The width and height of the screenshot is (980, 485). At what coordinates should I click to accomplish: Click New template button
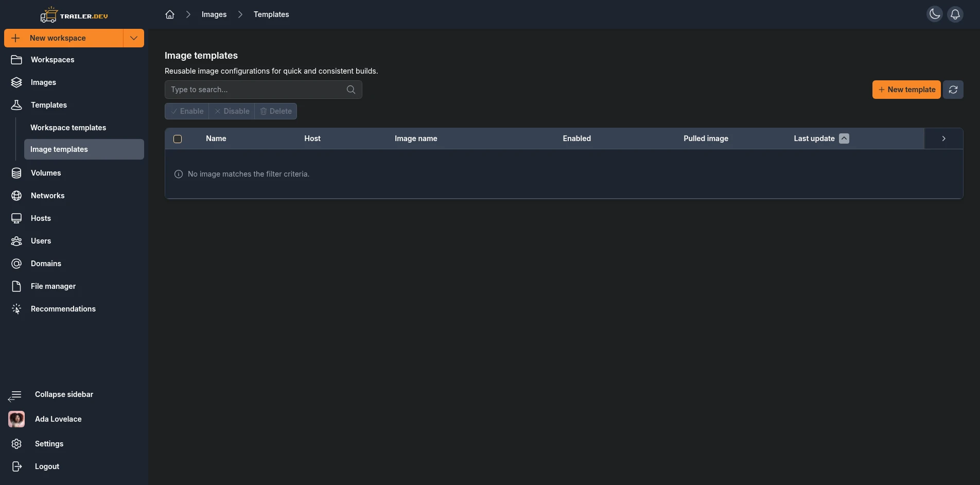coord(906,90)
